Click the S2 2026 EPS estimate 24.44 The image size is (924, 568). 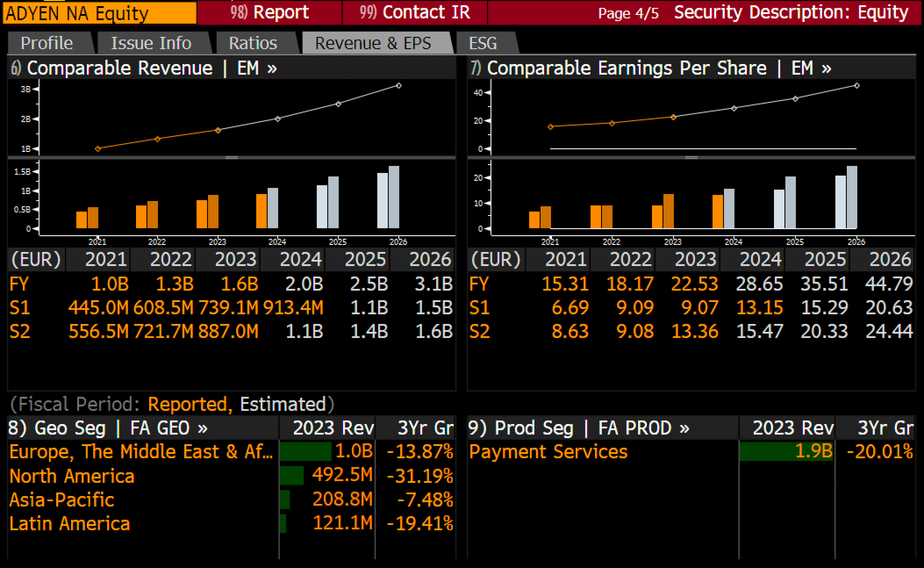point(889,331)
